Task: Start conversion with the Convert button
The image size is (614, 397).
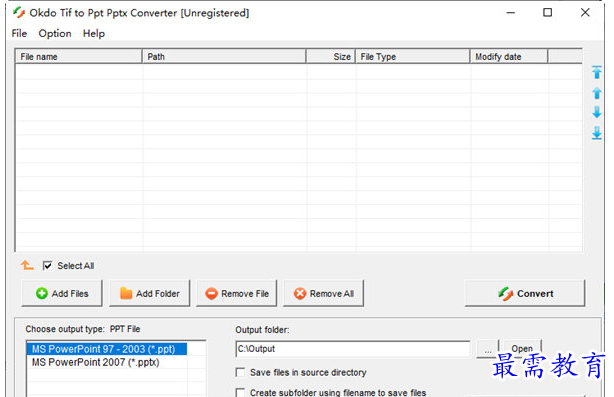Action: click(x=525, y=293)
